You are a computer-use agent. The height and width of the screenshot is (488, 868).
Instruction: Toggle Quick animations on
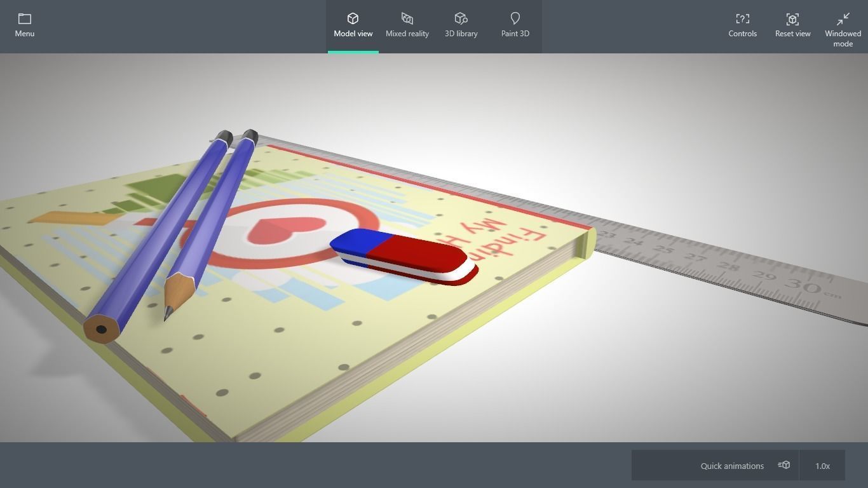[732, 465]
